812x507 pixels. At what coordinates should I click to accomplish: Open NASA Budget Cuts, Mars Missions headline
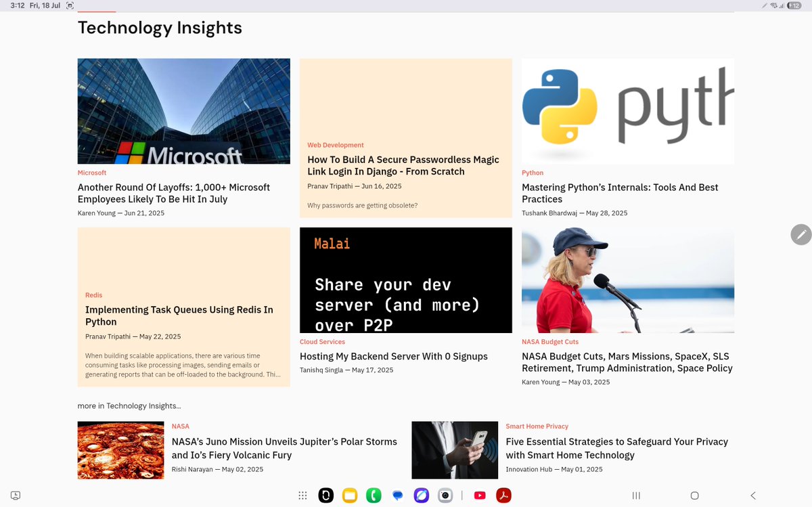pyautogui.click(x=627, y=362)
